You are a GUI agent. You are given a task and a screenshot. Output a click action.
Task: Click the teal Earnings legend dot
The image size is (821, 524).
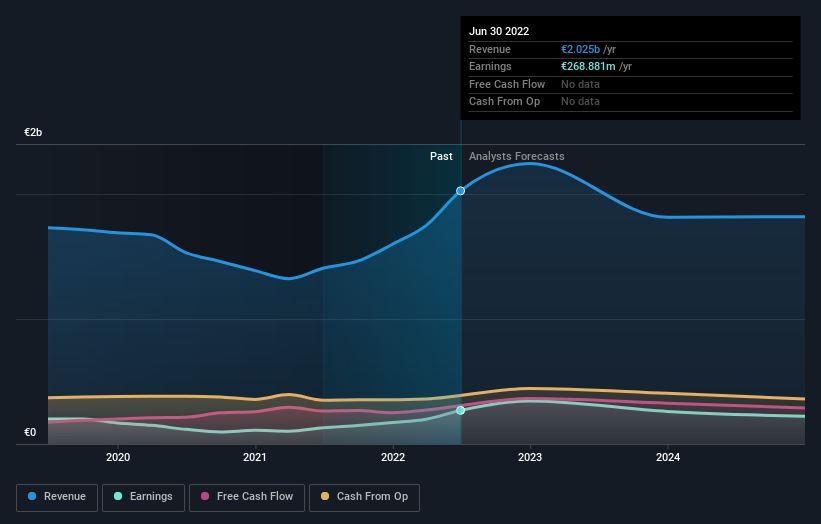(118, 496)
